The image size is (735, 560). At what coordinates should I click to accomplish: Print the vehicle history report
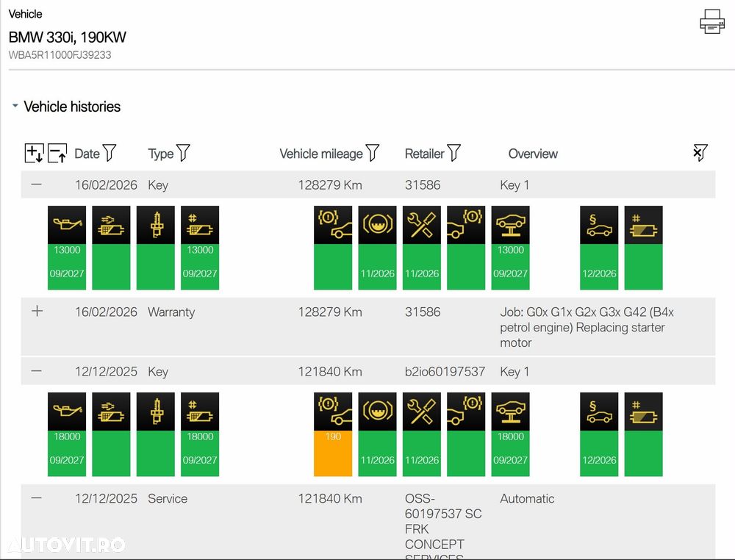712,21
